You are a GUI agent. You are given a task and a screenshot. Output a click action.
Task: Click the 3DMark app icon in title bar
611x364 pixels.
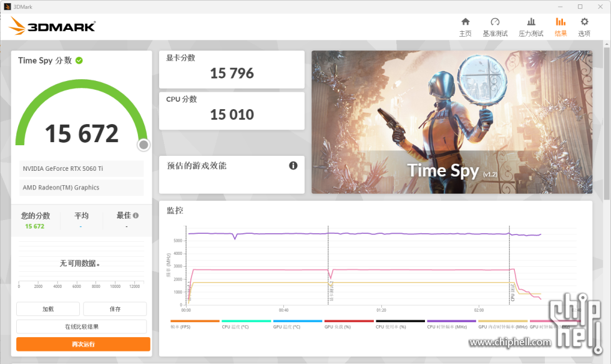click(x=7, y=7)
